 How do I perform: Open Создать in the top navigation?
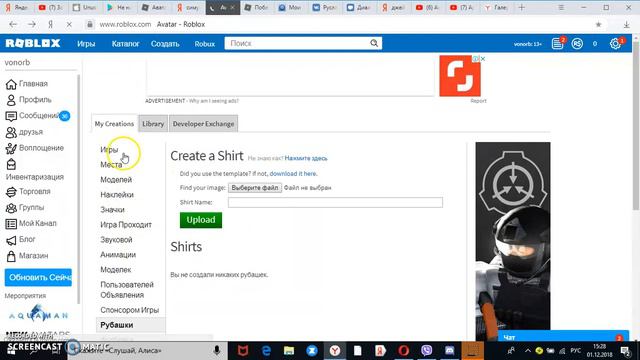(165, 44)
